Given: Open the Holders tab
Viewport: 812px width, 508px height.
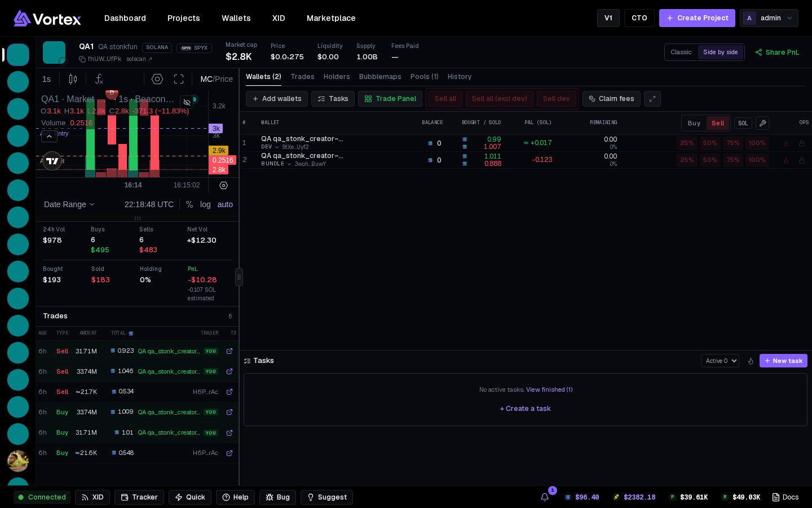Looking at the screenshot, I should [x=337, y=77].
